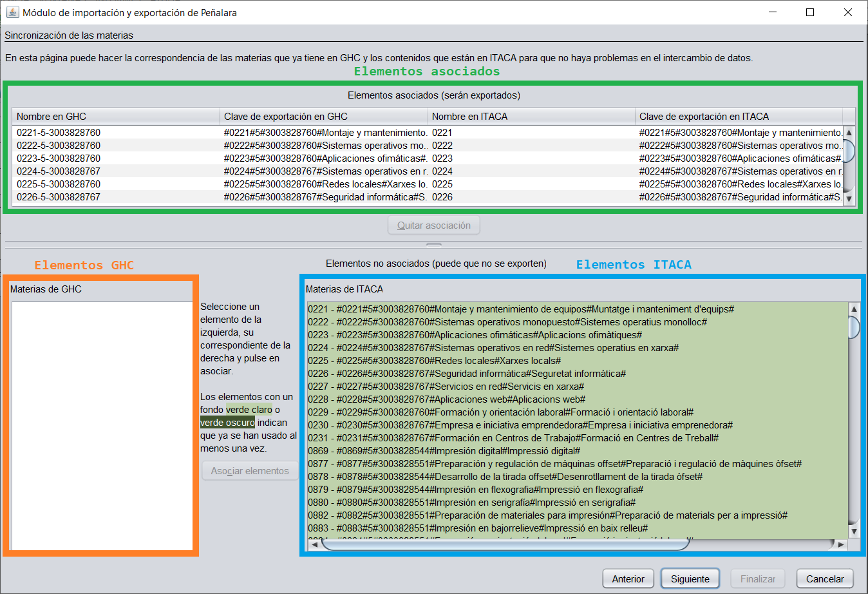Click inside the empty Materias de GHC list
This screenshot has height=594, width=868.
click(x=102, y=426)
